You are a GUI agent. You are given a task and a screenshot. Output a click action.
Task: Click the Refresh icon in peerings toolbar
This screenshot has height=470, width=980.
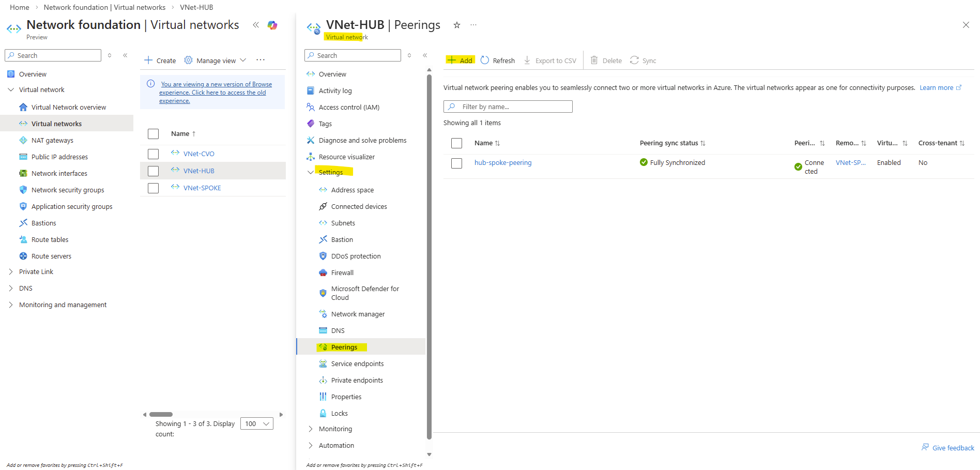485,60
